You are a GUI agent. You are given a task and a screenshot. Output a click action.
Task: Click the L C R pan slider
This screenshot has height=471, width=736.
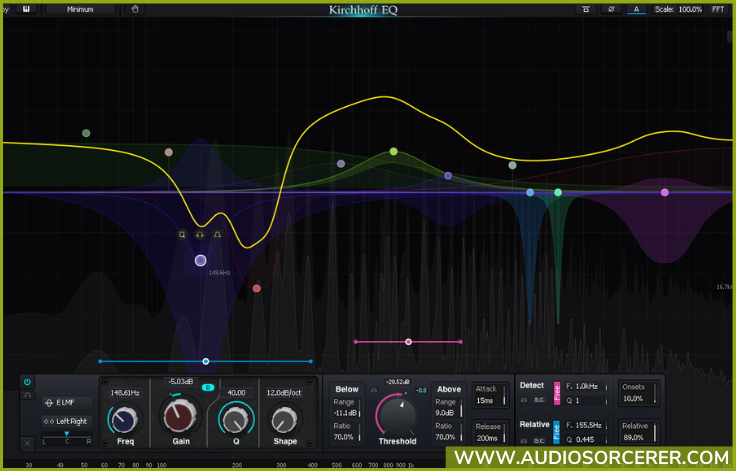tap(67, 438)
